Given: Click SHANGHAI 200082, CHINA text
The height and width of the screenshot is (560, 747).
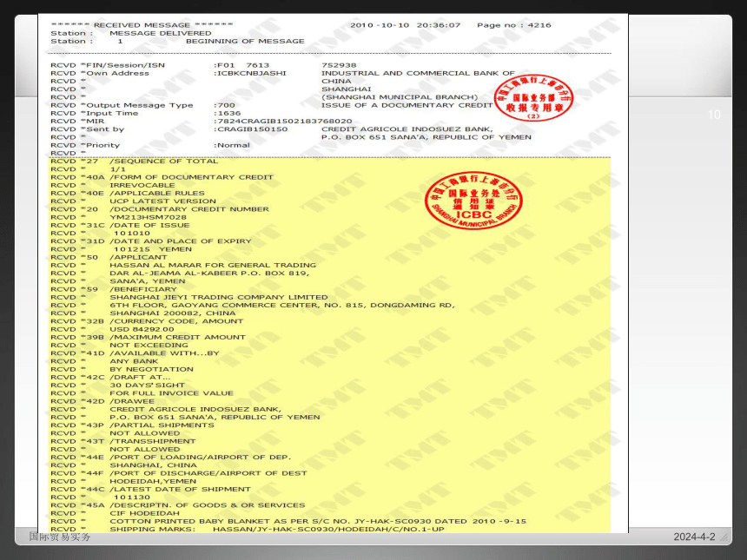Looking at the screenshot, I should pos(173,313).
